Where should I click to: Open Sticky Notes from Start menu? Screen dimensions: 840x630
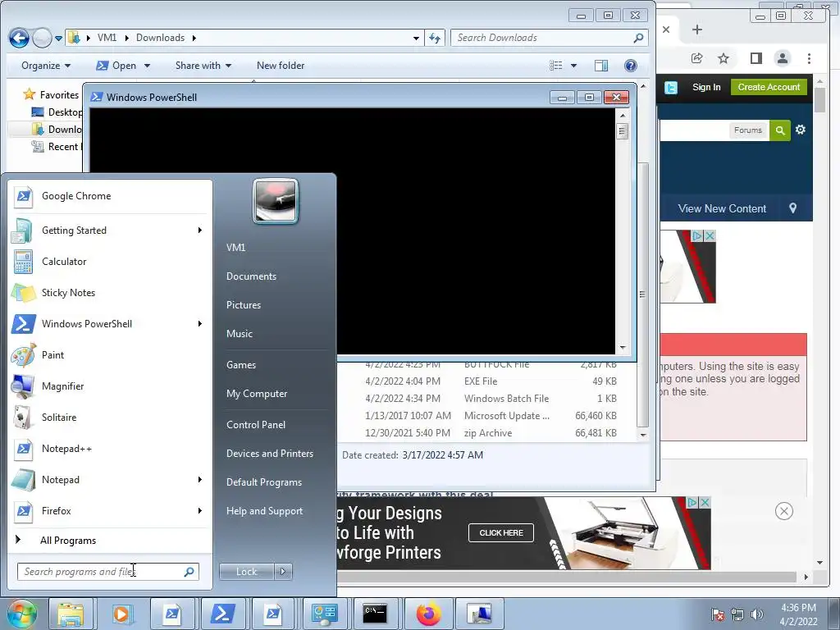(x=110, y=293)
